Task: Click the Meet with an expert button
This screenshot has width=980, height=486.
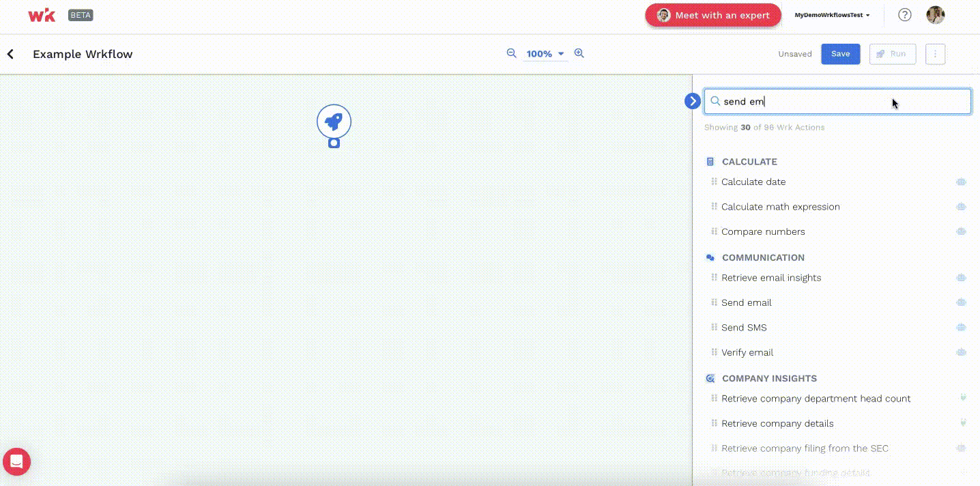Action: coord(713,15)
